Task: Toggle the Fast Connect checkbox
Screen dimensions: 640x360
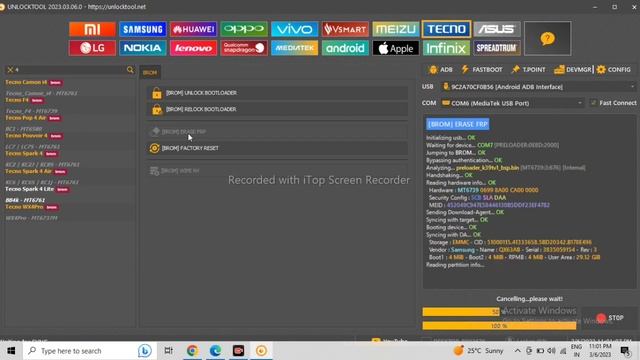Action: coord(593,103)
